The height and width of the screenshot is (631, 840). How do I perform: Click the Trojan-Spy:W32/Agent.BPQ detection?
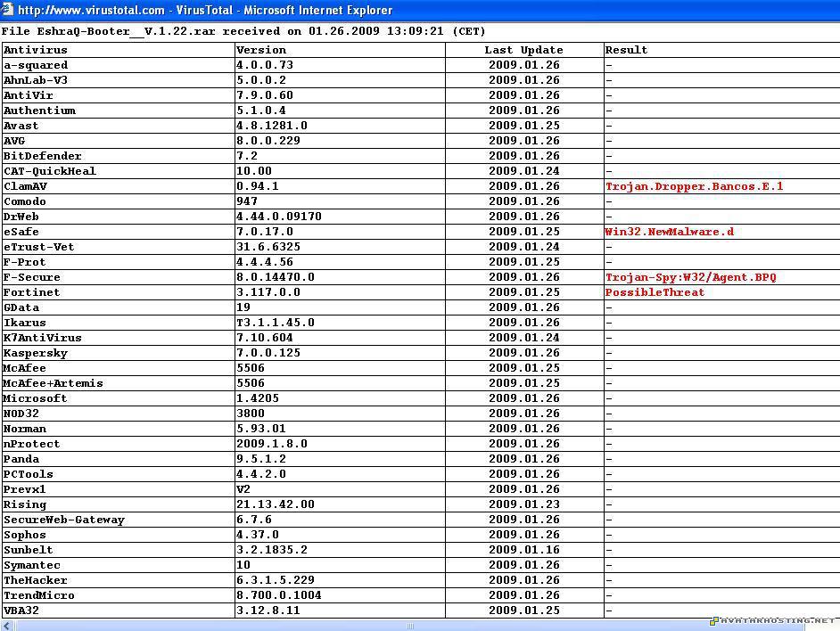690,277
